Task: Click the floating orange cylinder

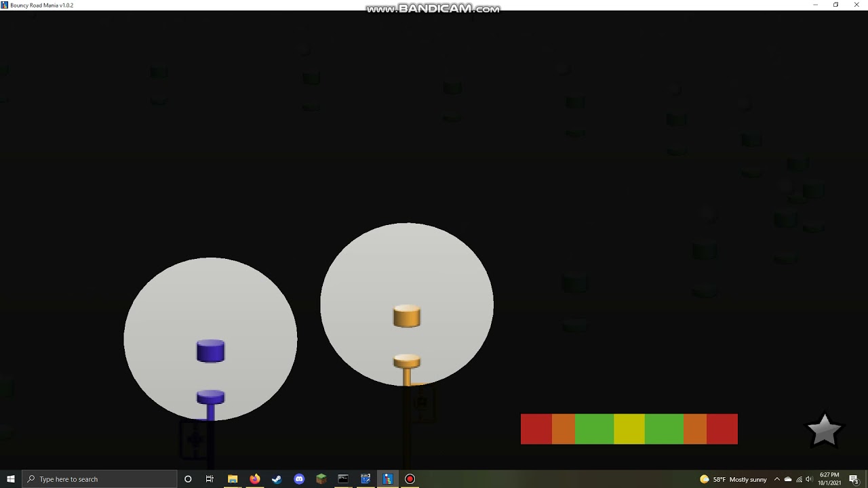Action: click(407, 317)
